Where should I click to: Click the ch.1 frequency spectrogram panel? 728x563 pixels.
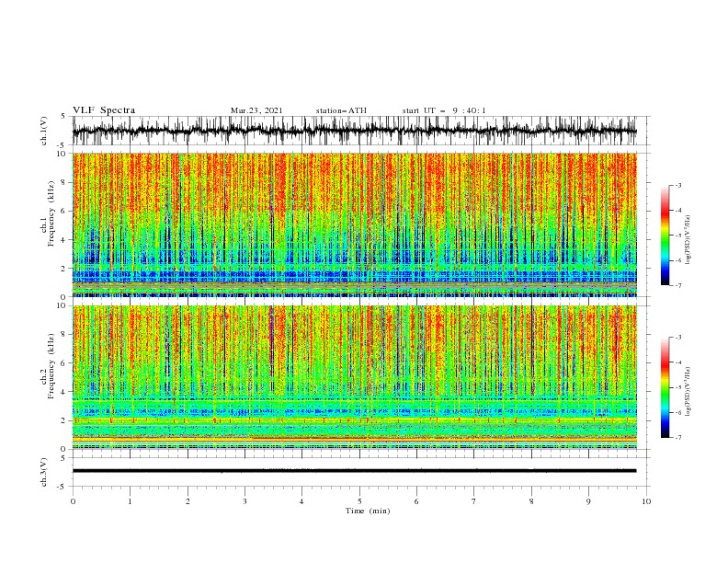coord(354,224)
